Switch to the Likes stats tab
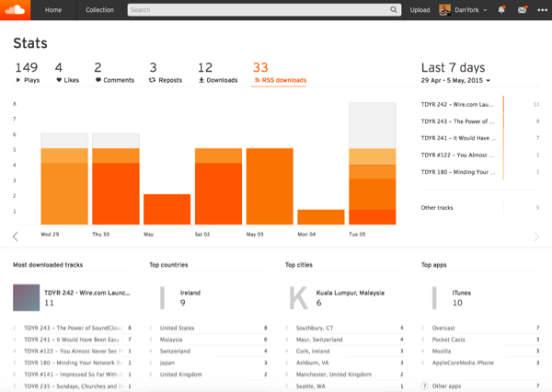The width and height of the screenshot is (552, 392). (64, 73)
